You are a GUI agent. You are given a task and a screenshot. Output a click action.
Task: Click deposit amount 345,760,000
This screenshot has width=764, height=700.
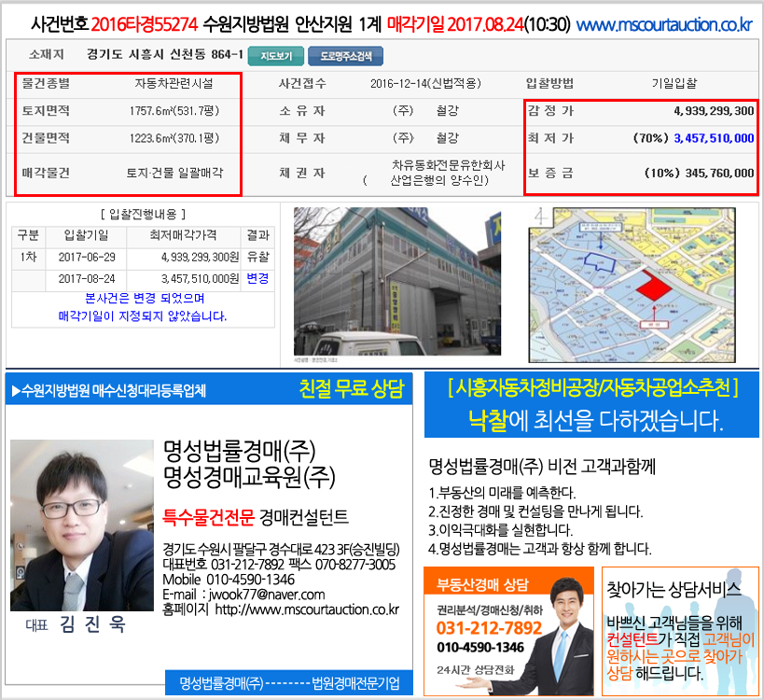click(x=719, y=173)
